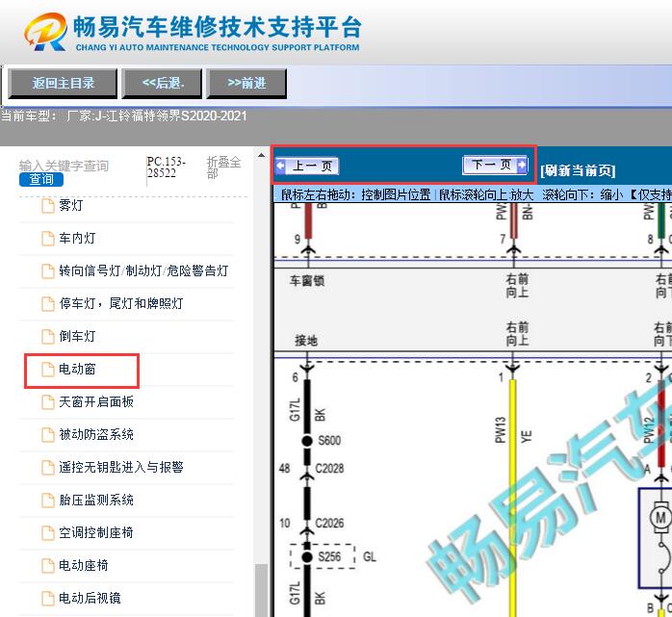Go to previous page with 上一页
Image resolution: width=672 pixels, height=617 pixels.
click(x=307, y=166)
